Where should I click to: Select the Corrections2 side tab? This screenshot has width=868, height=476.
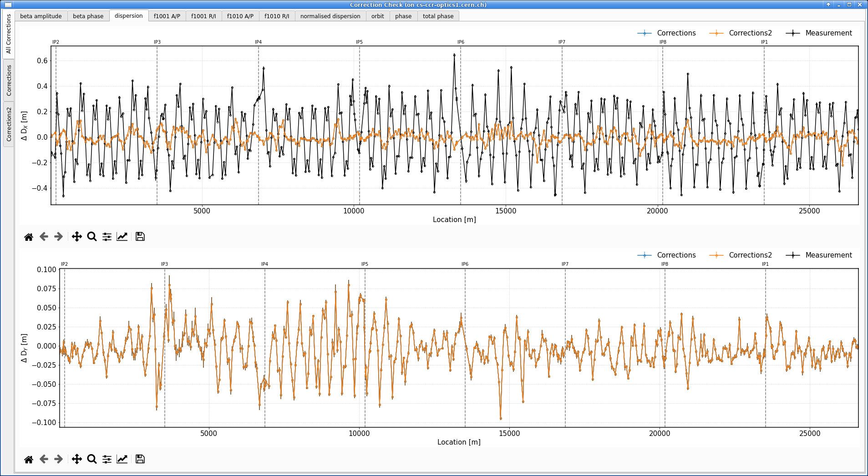coord(8,124)
